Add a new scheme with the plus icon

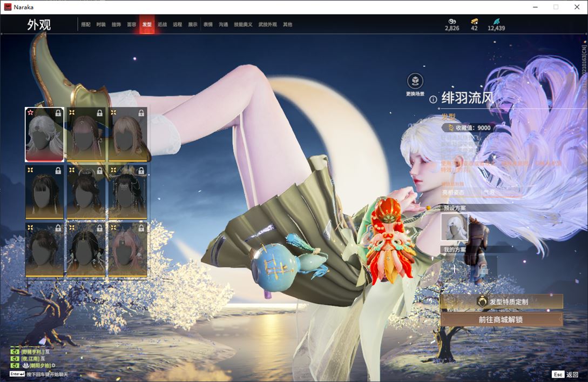click(455, 269)
